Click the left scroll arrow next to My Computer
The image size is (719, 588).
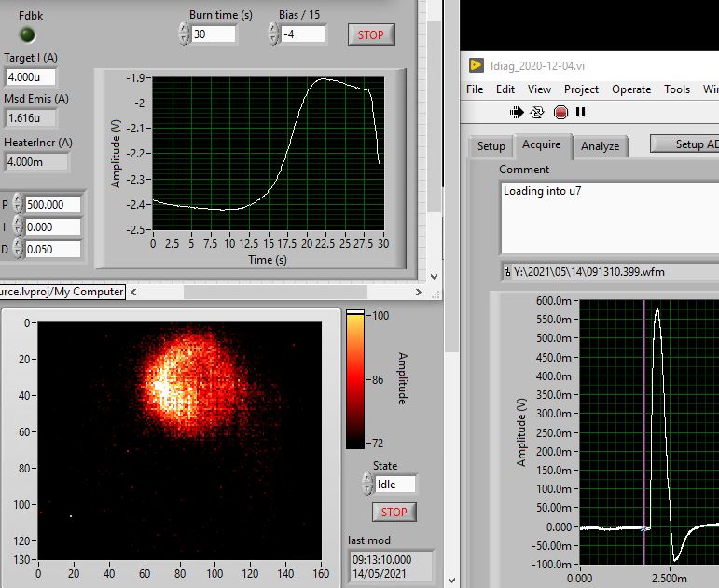tap(132, 292)
